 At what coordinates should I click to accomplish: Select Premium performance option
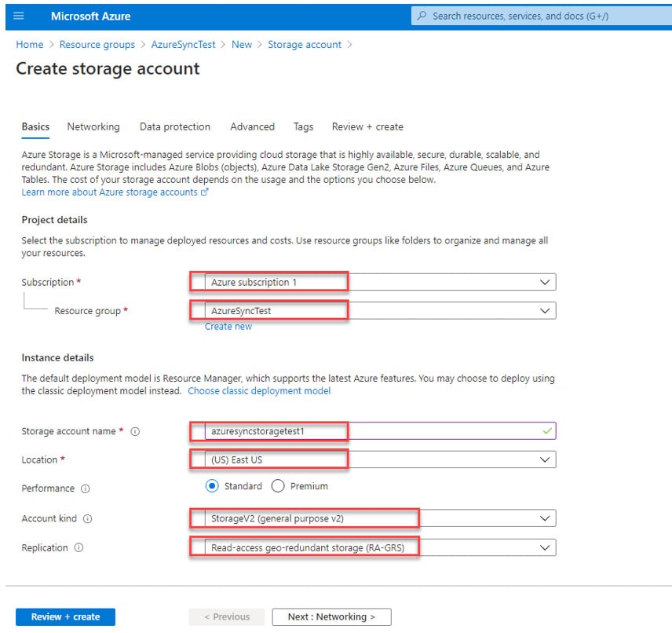click(278, 486)
